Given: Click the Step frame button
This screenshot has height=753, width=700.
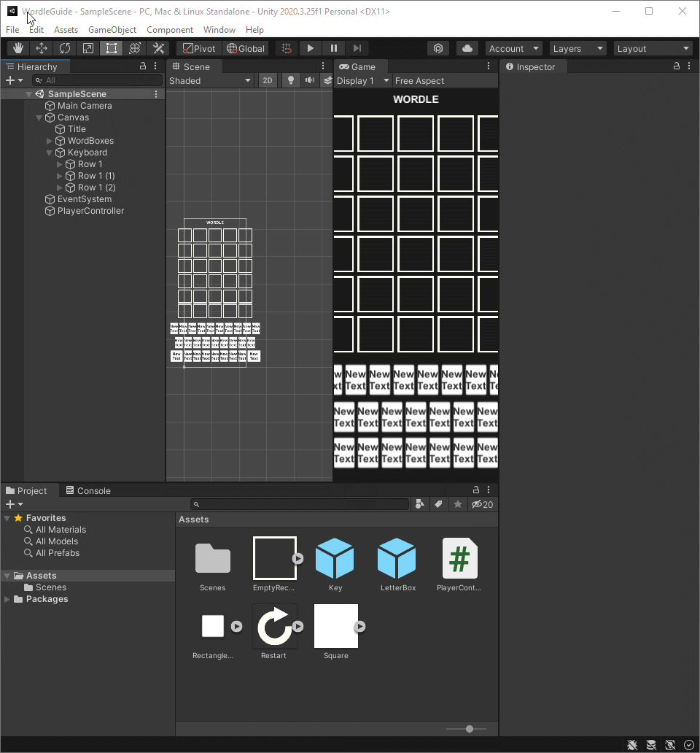Looking at the screenshot, I should [x=357, y=48].
